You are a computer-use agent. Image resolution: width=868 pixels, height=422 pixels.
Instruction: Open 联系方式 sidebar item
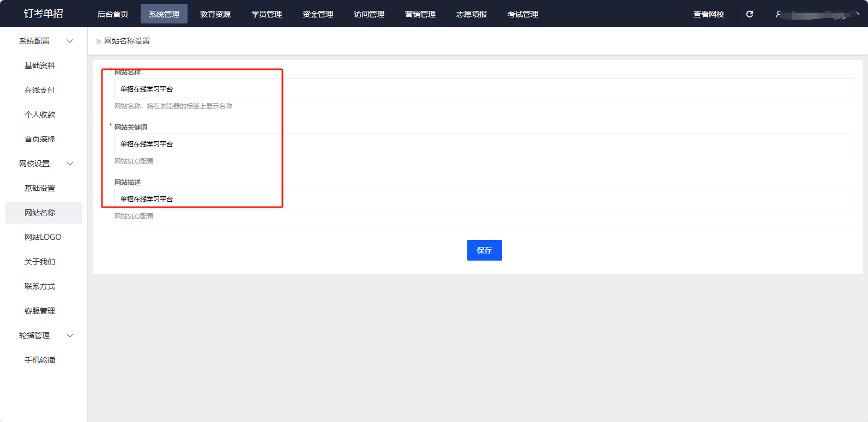40,286
